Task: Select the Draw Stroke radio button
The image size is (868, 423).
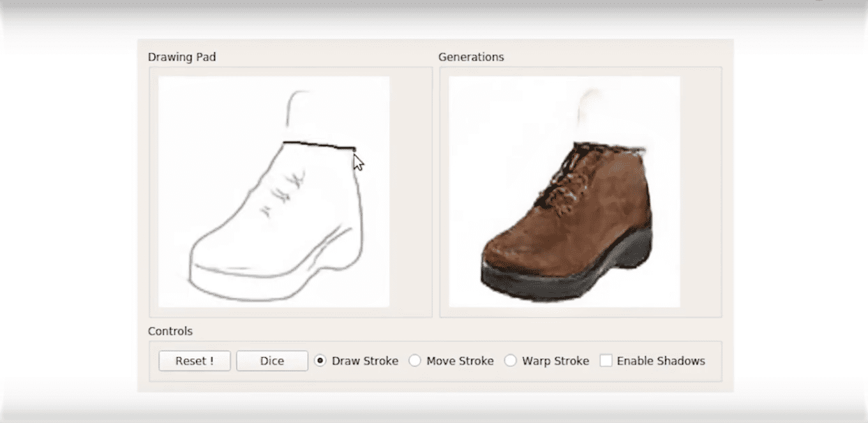Action: tap(320, 361)
